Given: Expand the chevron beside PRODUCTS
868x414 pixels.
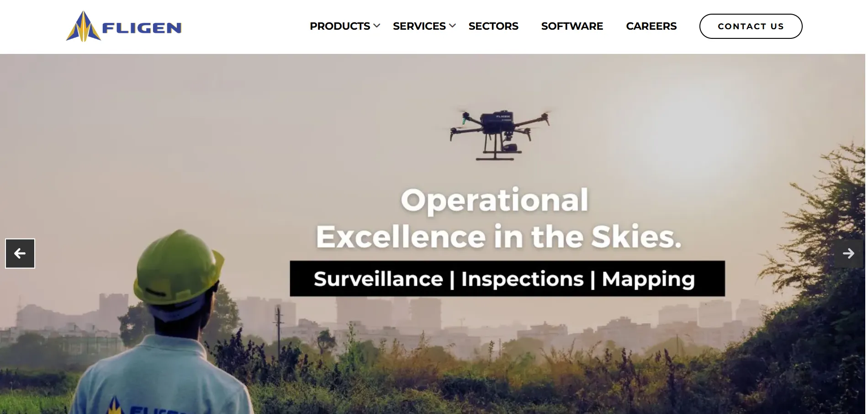Looking at the screenshot, I should [x=377, y=26].
